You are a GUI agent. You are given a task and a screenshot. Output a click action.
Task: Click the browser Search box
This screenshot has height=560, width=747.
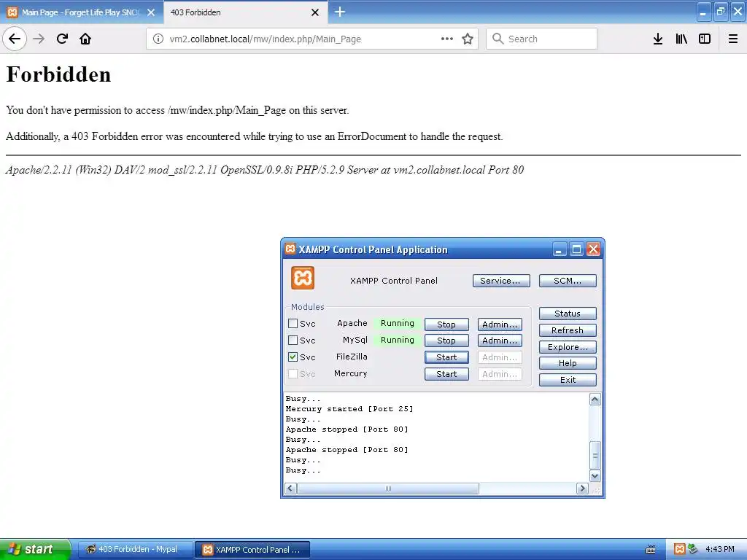[542, 39]
